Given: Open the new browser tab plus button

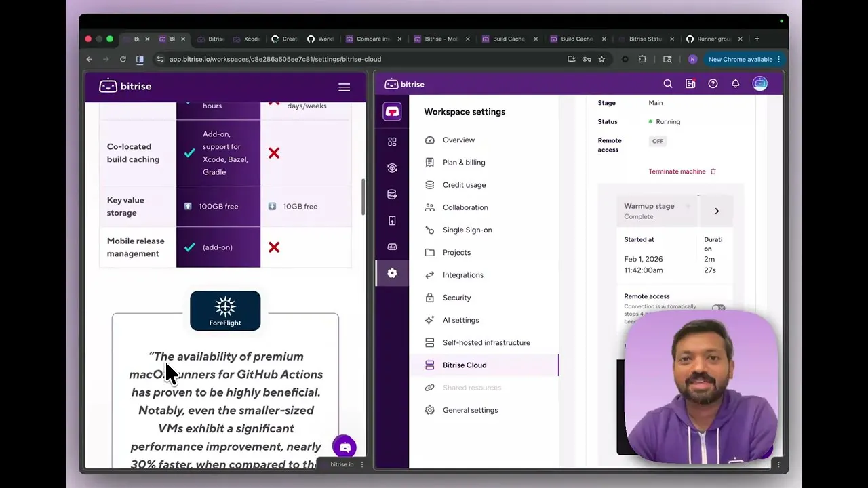Looking at the screenshot, I should pyautogui.click(x=757, y=39).
